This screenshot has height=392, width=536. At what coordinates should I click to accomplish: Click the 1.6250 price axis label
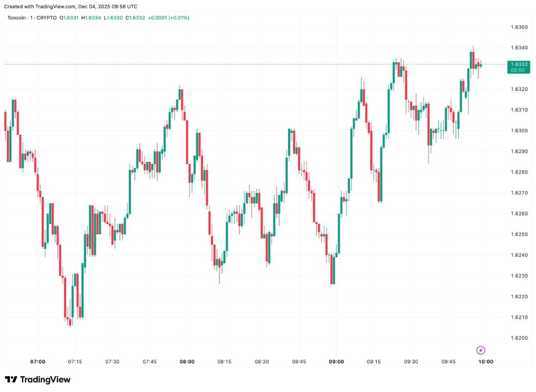pos(519,234)
